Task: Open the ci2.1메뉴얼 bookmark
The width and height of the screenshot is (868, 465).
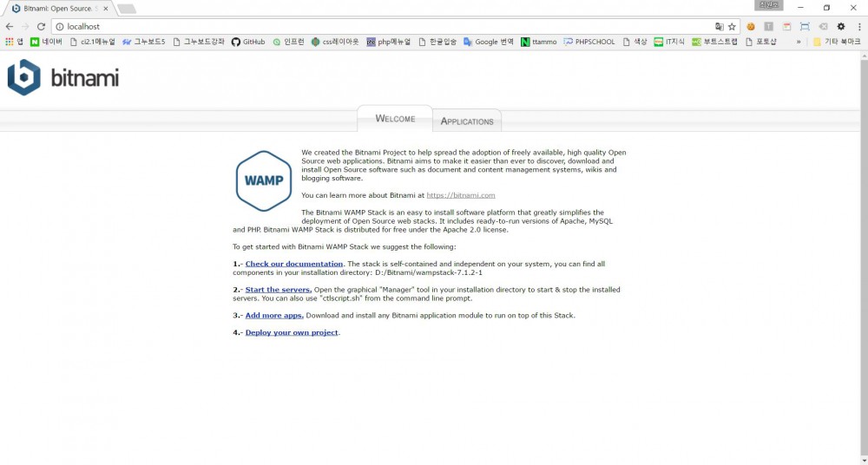Action: [x=93, y=42]
